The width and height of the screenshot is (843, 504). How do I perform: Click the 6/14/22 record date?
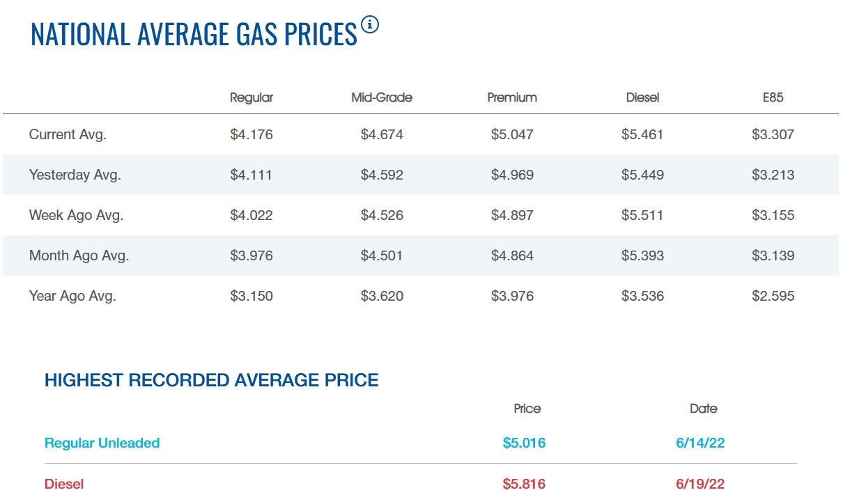700,443
